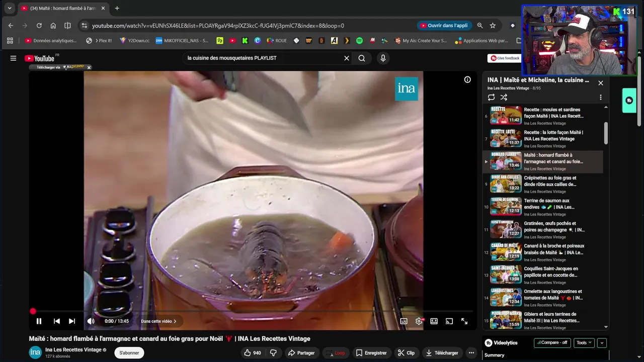The height and width of the screenshot is (362, 644).
Task: Play 'Canard à la broche et poireaux' video
Action: pos(554,249)
